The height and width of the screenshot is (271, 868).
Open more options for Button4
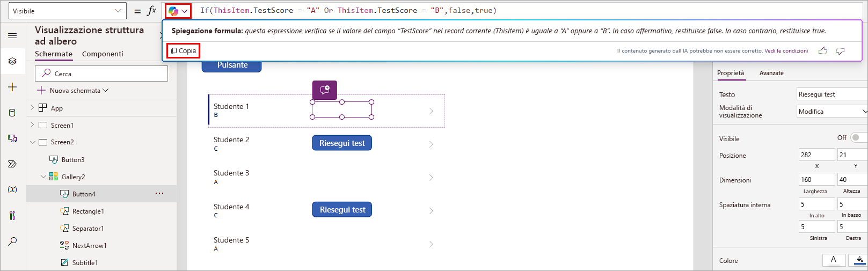tap(159, 193)
